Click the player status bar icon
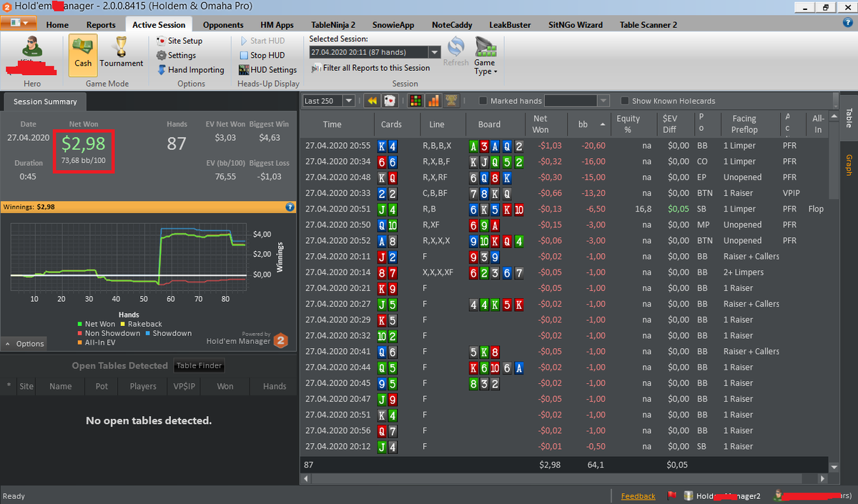This screenshot has height=504, width=858. (x=778, y=495)
